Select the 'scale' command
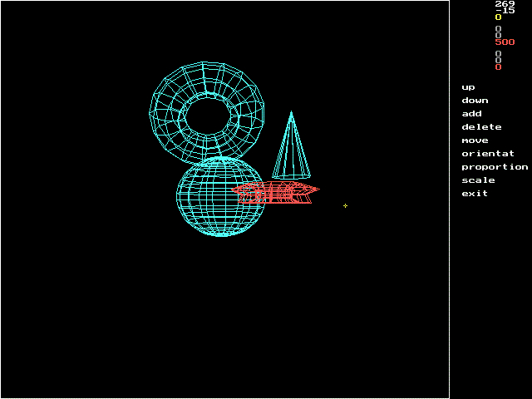The image size is (532, 399). [x=478, y=180]
